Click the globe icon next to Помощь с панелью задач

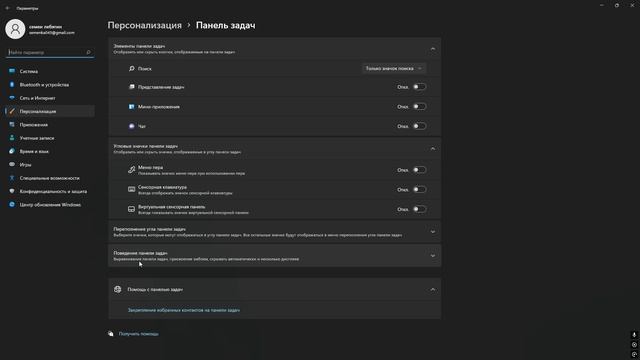(x=118, y=289)
